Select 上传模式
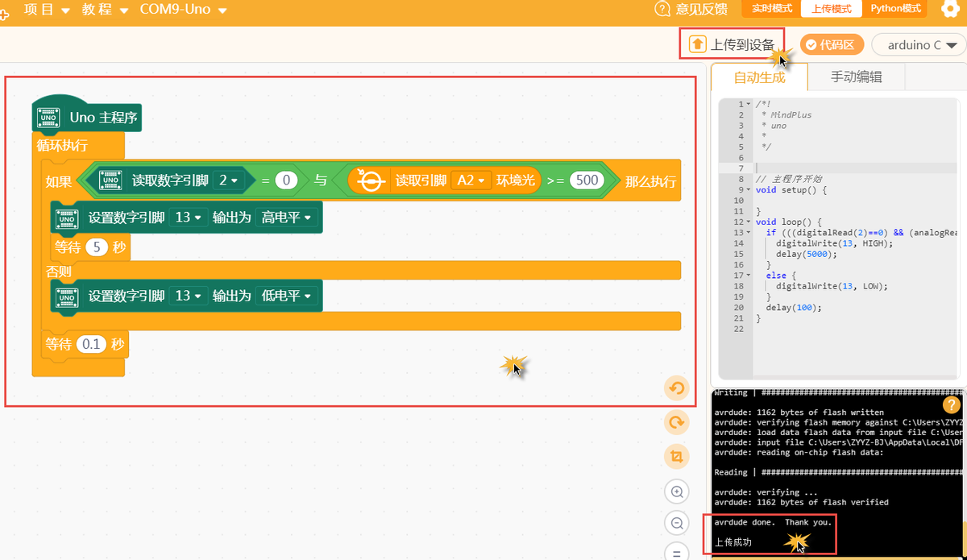967x560 pixels. [832, 9]
